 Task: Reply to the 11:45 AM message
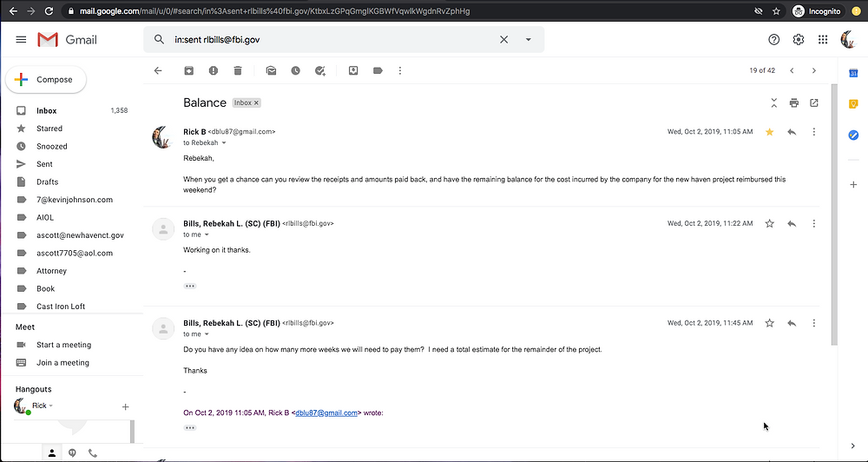click(x=792, y=323)
